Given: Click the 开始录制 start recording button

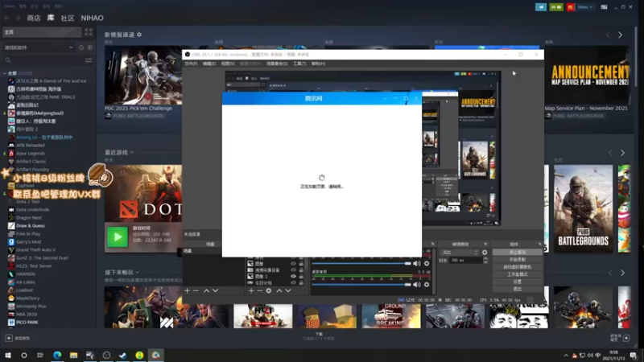Looking at the screenshot, I should click(517, 260).
